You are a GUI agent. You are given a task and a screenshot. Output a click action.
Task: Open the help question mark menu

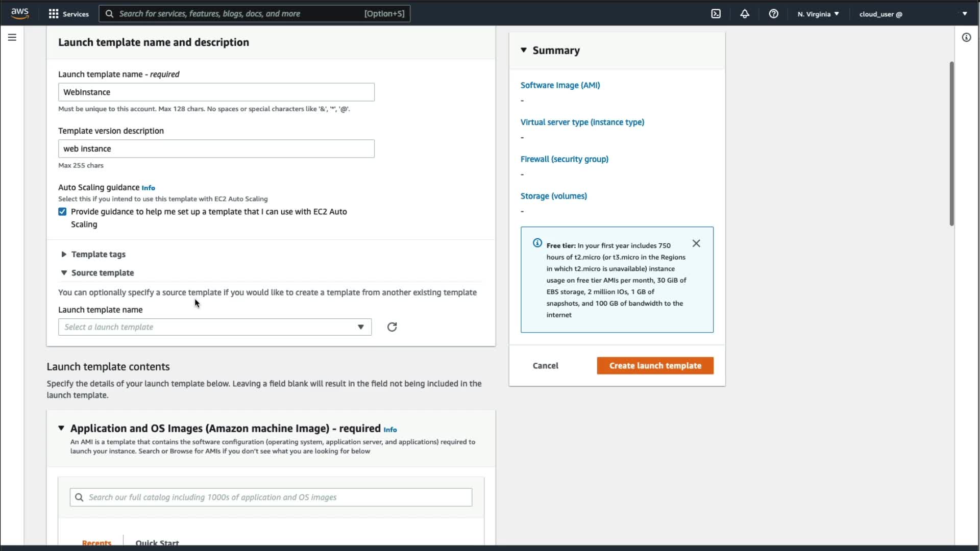[773, 14]
